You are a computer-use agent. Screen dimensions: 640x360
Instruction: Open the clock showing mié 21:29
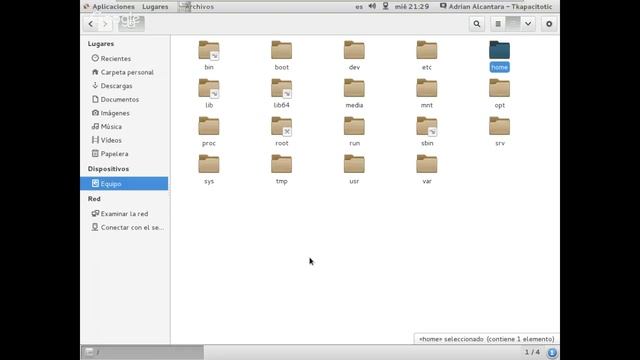[x=411, y=7]
